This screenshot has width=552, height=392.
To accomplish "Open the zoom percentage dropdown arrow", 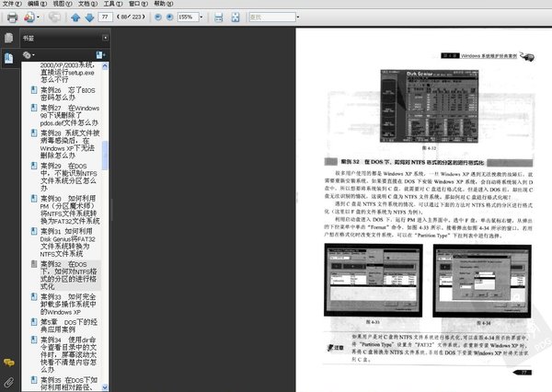I will click(x=201, y=17).
